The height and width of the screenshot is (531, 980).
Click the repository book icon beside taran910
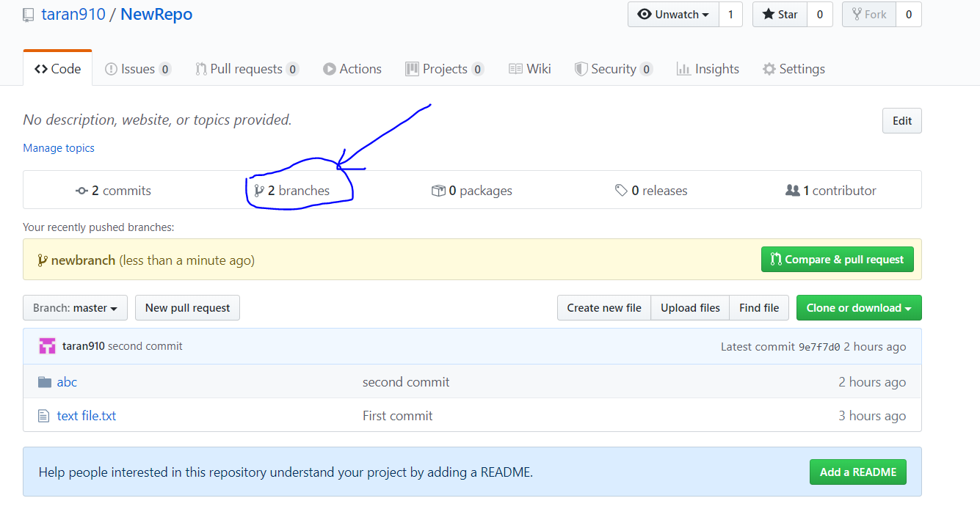29,15
